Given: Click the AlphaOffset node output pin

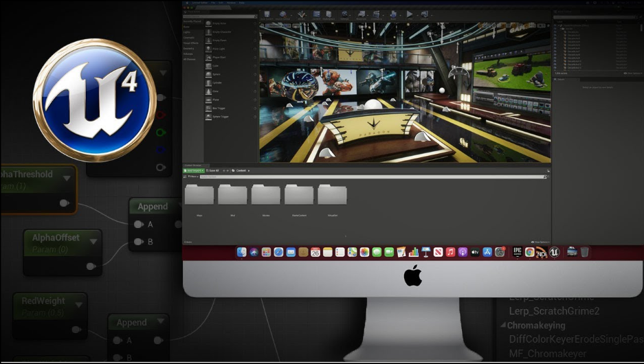Looking at the screenshot, I should coord(91,266).
